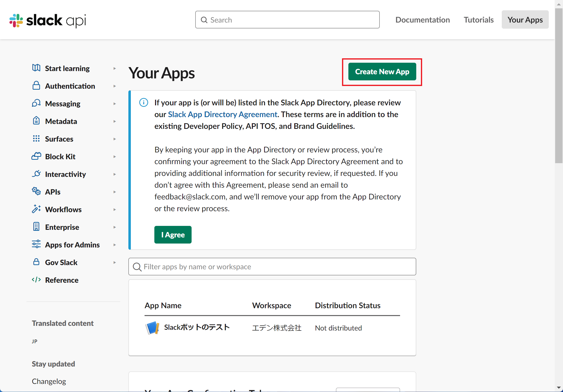
Task: Click the info circle icon in notice
Action: click(x=144, y=102)
